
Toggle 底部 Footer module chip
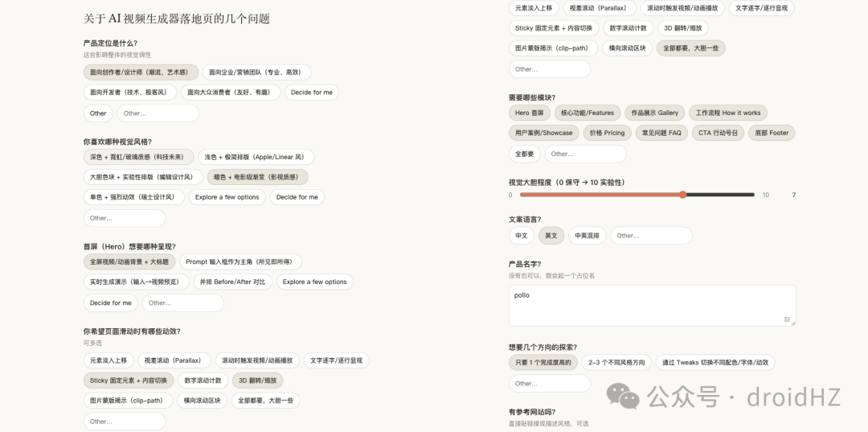772,133
